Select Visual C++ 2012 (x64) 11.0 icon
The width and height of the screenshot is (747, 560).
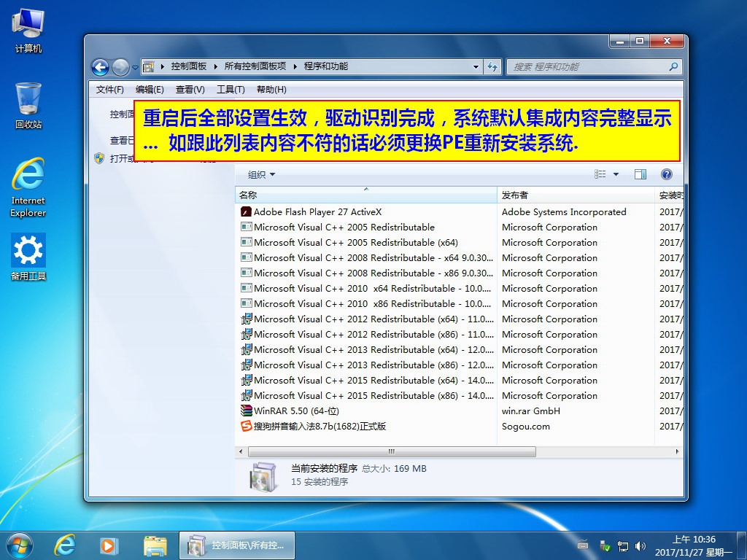click(x=246, y=319)
